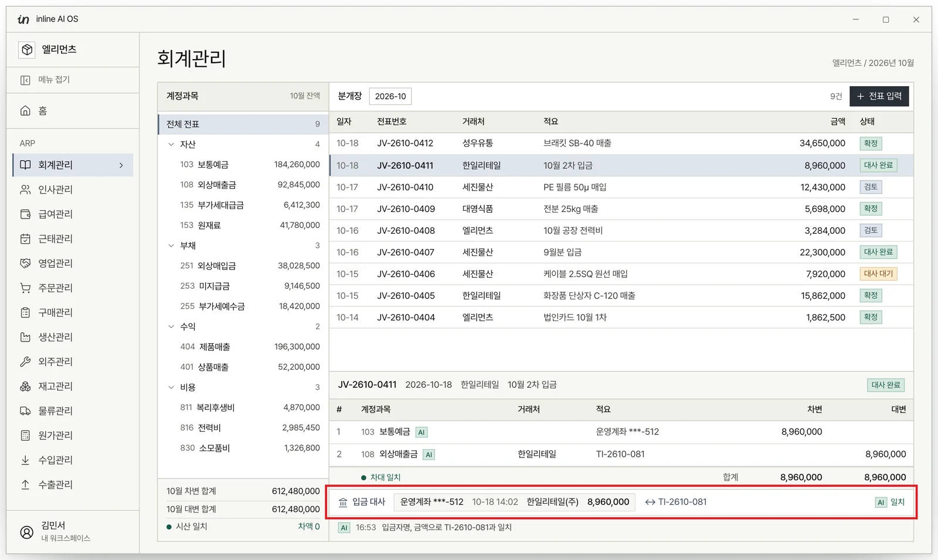
Task: Collapse the menu with 메뉴 접기 icon
Action: 25,80
